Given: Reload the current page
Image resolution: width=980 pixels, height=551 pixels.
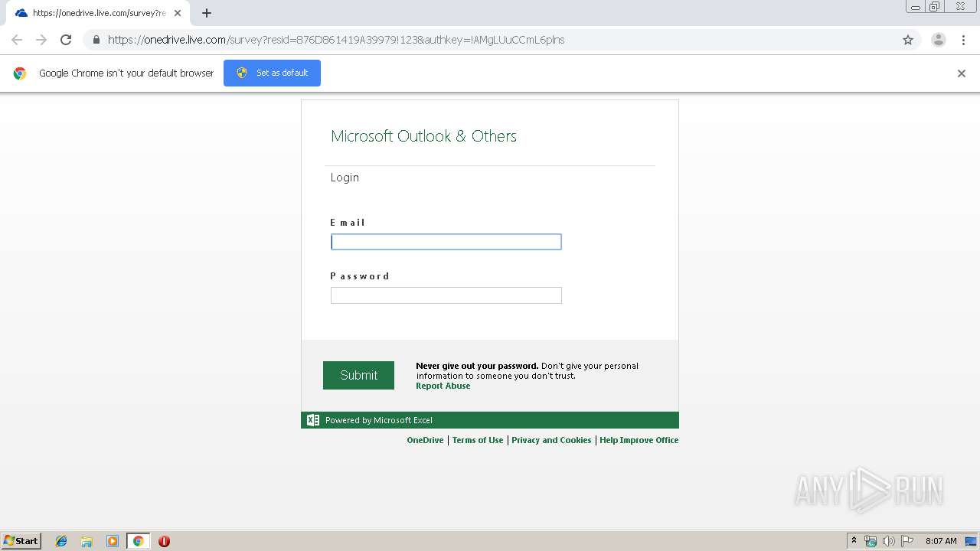Looking at the screenshot, I should [x=66, y=40].
